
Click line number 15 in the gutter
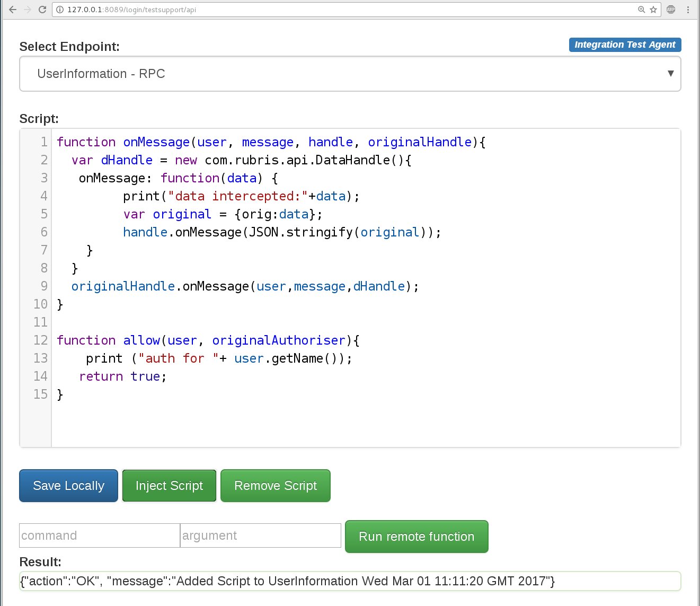(x=40, y=394)
